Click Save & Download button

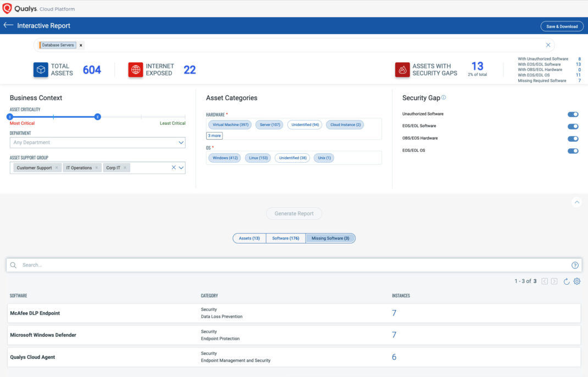tap(562, 26)
